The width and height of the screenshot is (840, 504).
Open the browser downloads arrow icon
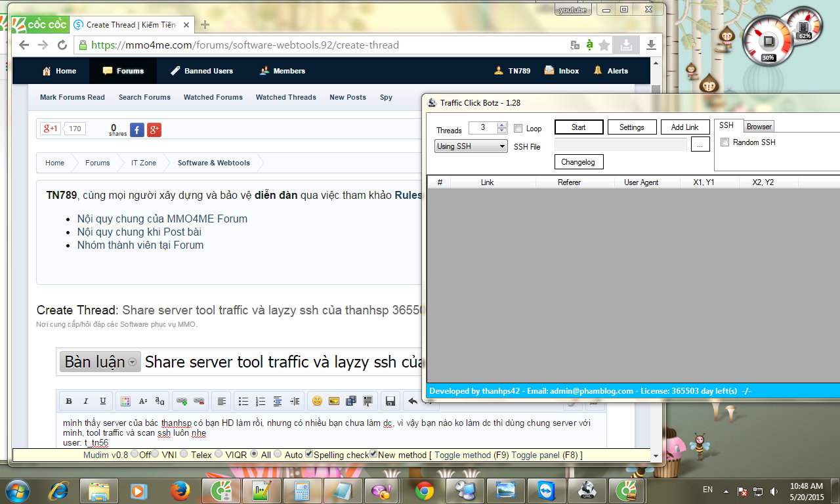651,45
